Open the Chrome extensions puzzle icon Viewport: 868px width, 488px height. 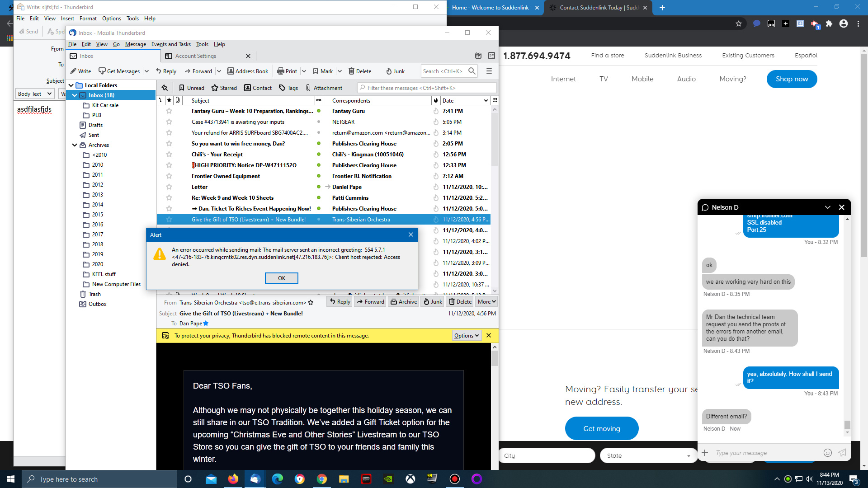click(829, 23)
